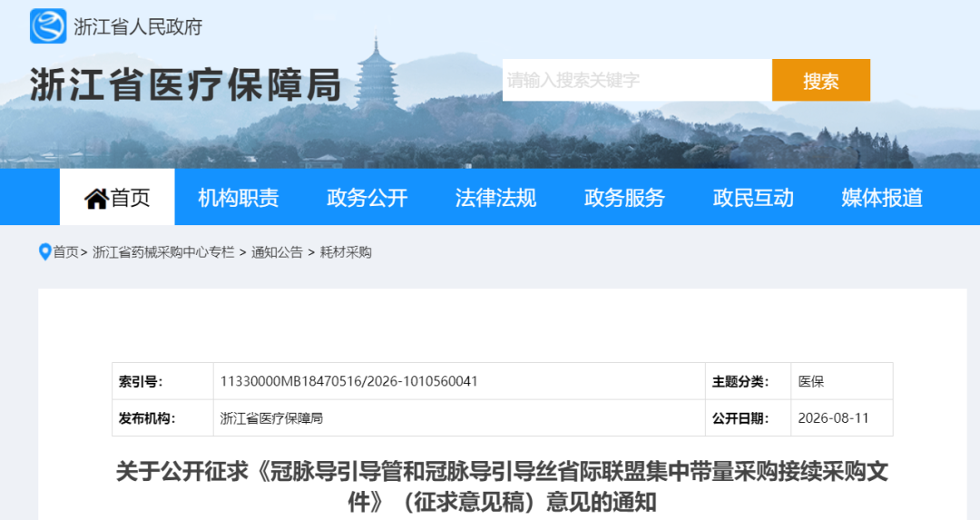
Task: Click the 主题分类 label cell
Action: pyautogui.click(x=748, y=381)
